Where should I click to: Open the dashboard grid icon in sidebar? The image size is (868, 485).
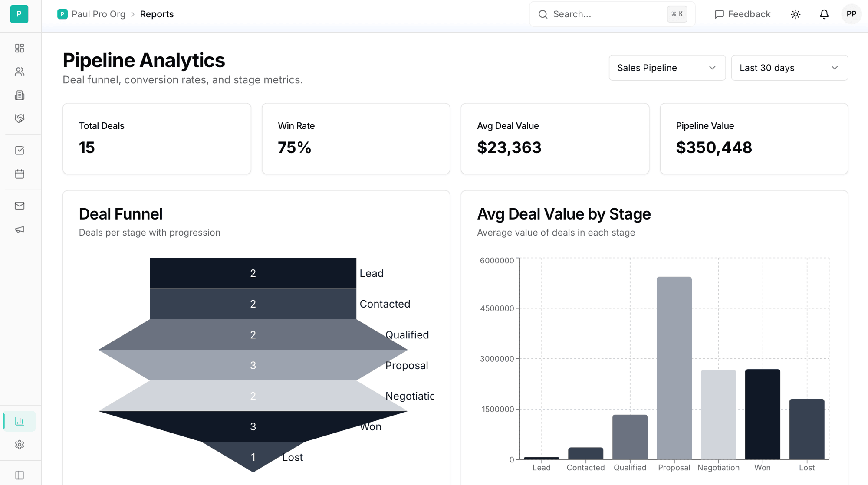[20, 48]
